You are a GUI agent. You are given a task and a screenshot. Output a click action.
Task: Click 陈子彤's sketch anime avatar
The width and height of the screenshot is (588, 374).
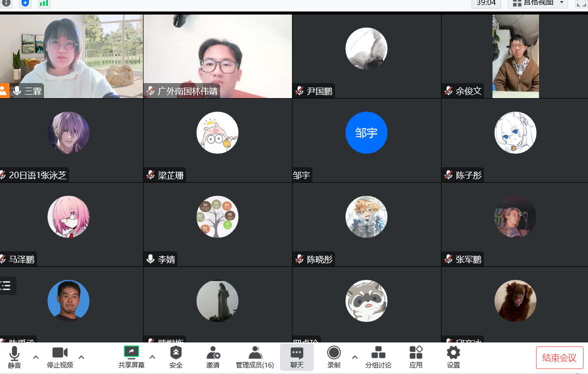click(x=515, y=133)
